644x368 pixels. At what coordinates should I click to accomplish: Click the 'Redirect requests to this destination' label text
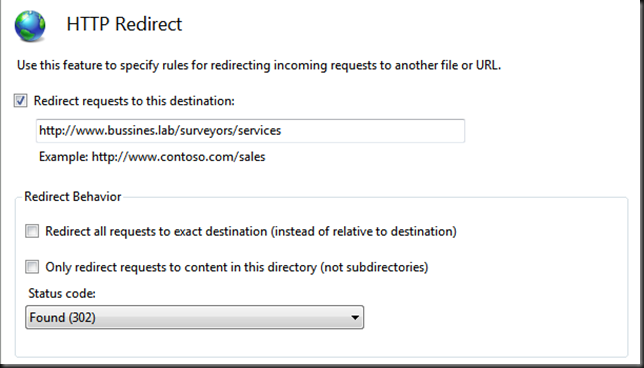pos(134,101)
